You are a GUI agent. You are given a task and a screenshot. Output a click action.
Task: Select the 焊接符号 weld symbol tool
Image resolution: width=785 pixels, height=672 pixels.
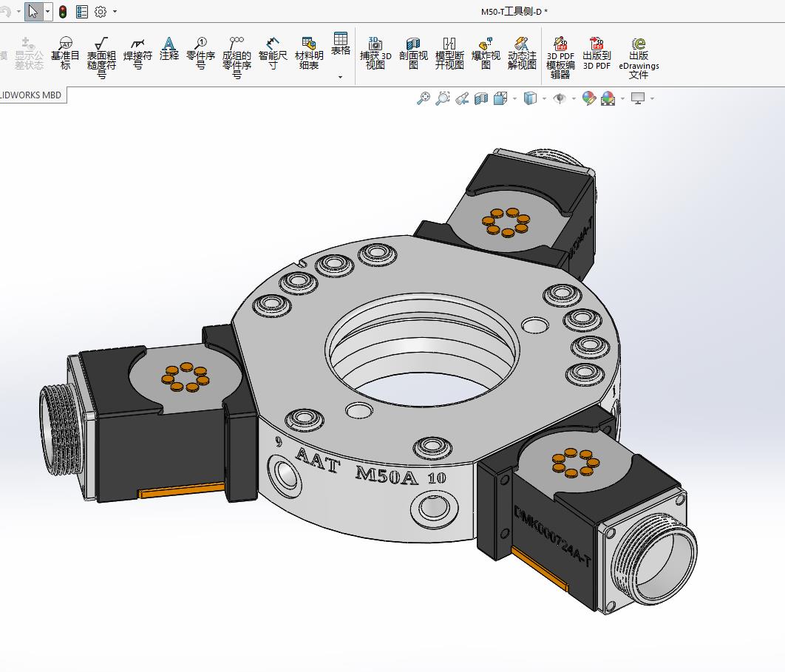[x=137, y=52]
